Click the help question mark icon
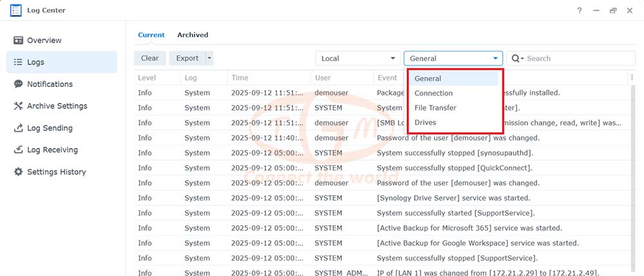 click(579, 11)
